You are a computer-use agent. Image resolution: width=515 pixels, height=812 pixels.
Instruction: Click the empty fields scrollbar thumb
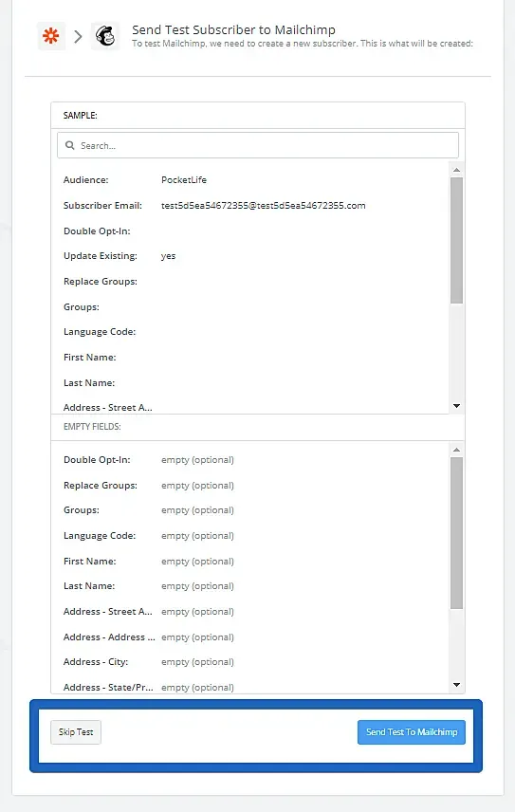[456, 533]
